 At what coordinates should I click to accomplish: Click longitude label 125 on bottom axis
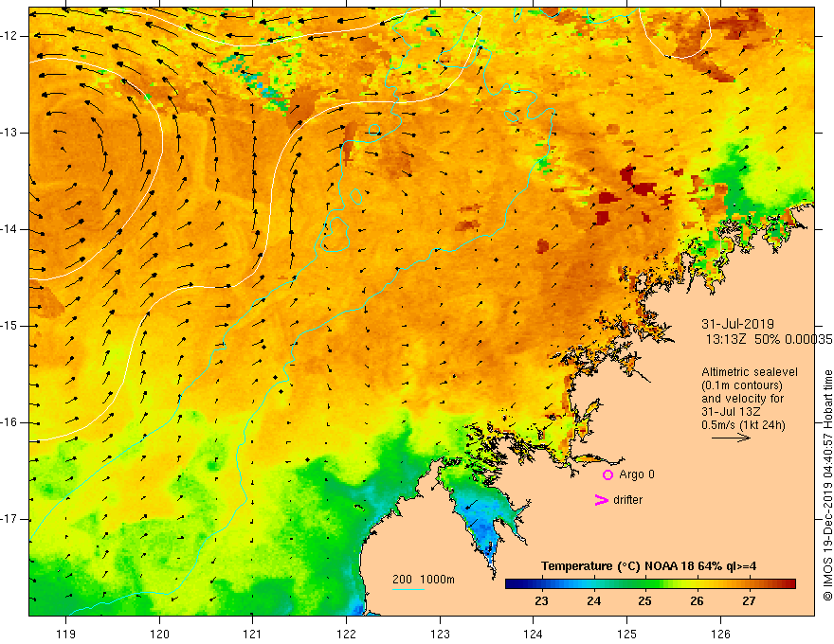(x=627, y=634)
